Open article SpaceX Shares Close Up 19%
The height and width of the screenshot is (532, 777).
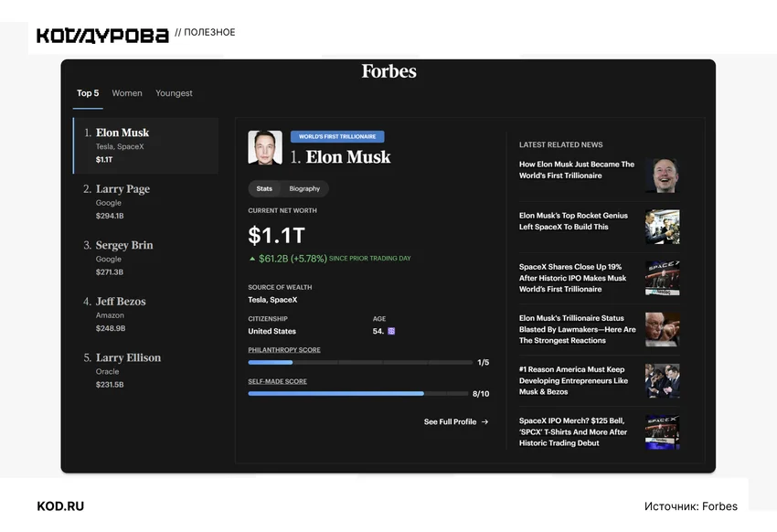coord(572,278)
